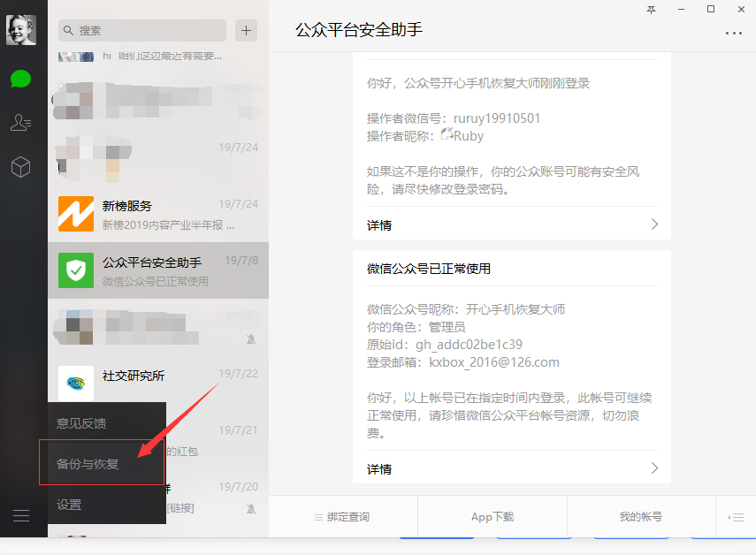Screen dimensions: 756x555
Task: Open the 社交研究所 conversation
Action: (x=158, y=383)
